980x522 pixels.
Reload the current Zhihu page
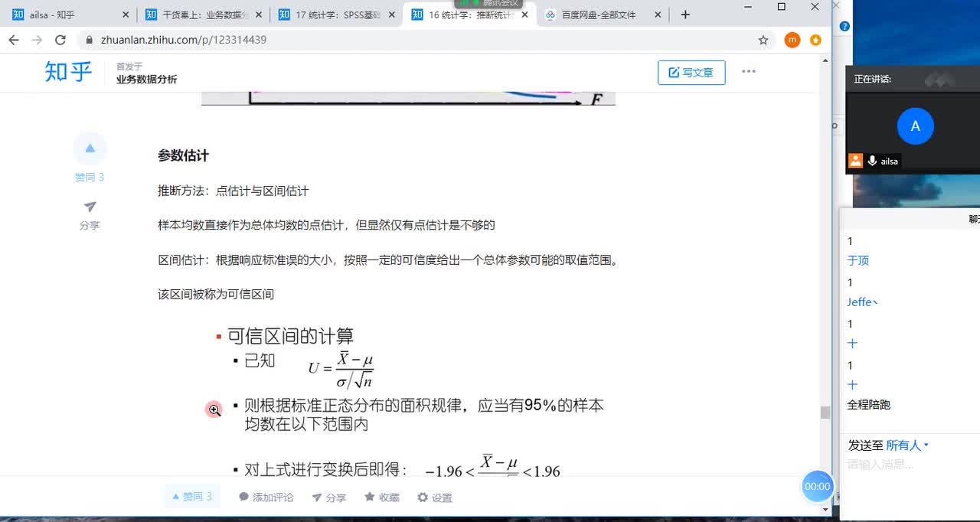point(60,40)
